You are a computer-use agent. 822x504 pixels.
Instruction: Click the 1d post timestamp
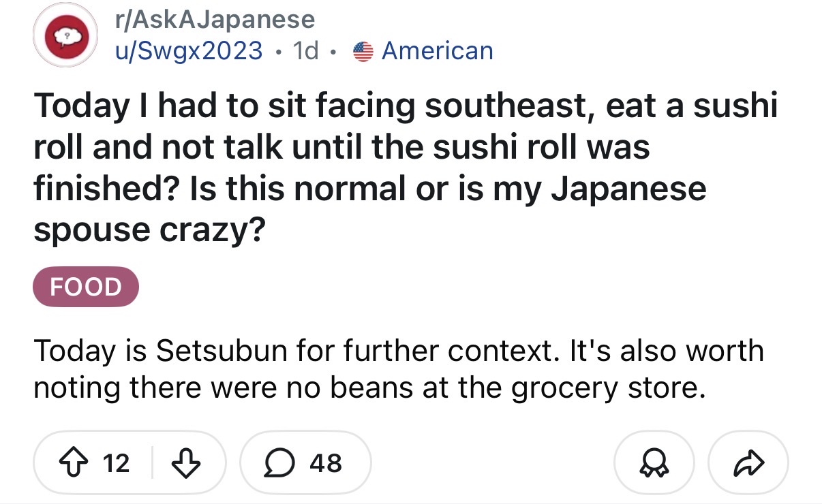[305, 50]
